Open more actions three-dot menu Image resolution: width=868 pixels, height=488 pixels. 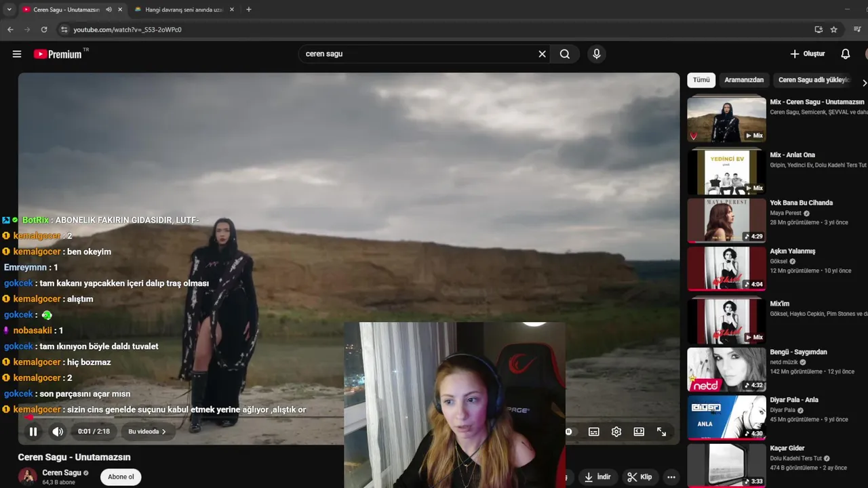tap(671, 476)
